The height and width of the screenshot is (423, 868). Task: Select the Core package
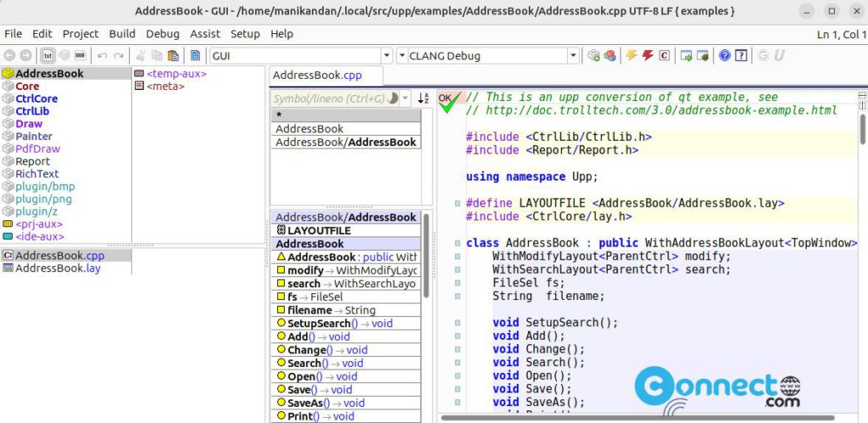pos(65,86)
